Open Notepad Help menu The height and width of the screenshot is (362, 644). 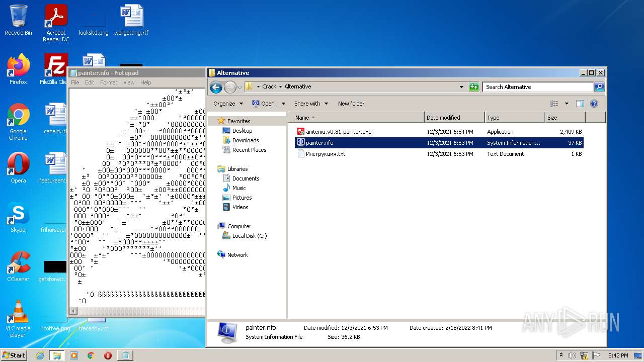[145, 82]
